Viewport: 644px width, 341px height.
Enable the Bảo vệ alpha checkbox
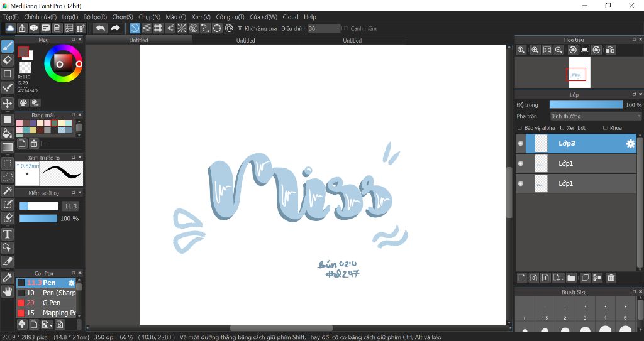pos(519,128)
